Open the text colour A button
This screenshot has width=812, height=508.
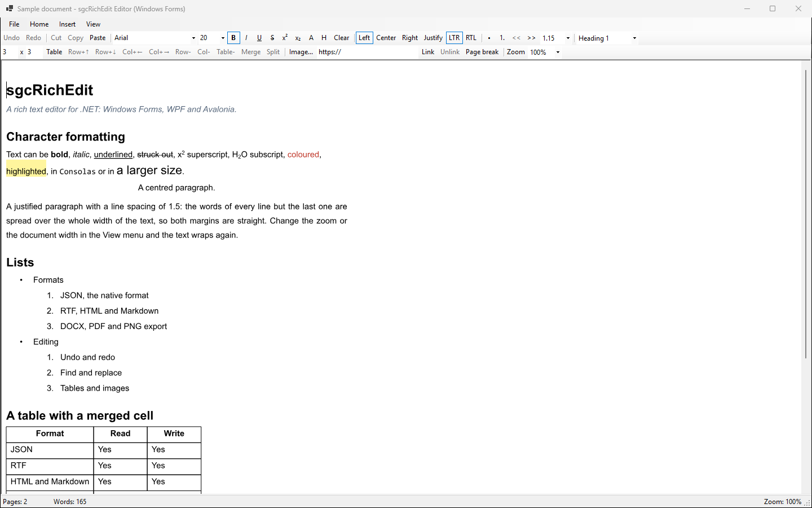(311, 38)
